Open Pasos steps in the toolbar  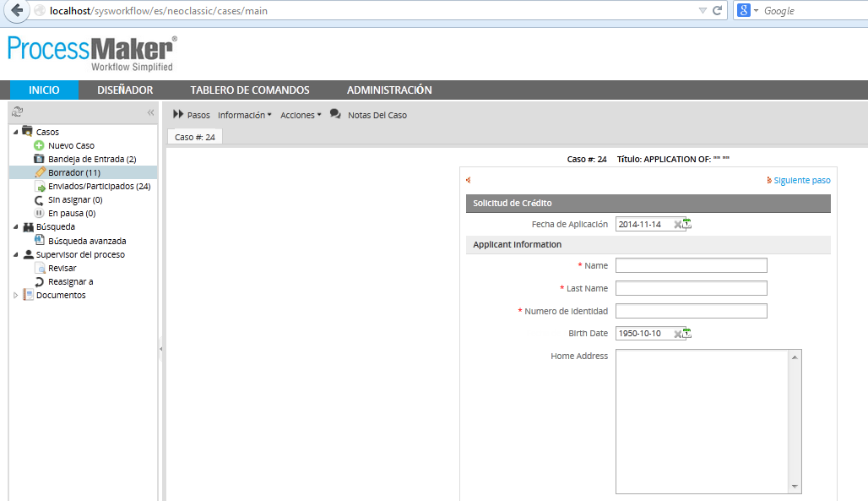pyautogui.click(x=191, y=115)
